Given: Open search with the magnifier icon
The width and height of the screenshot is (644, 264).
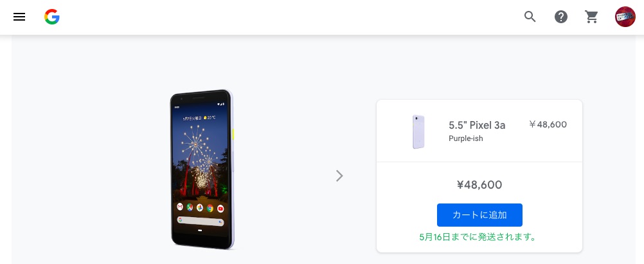Looking at the screenshot, I should (530, 17).
